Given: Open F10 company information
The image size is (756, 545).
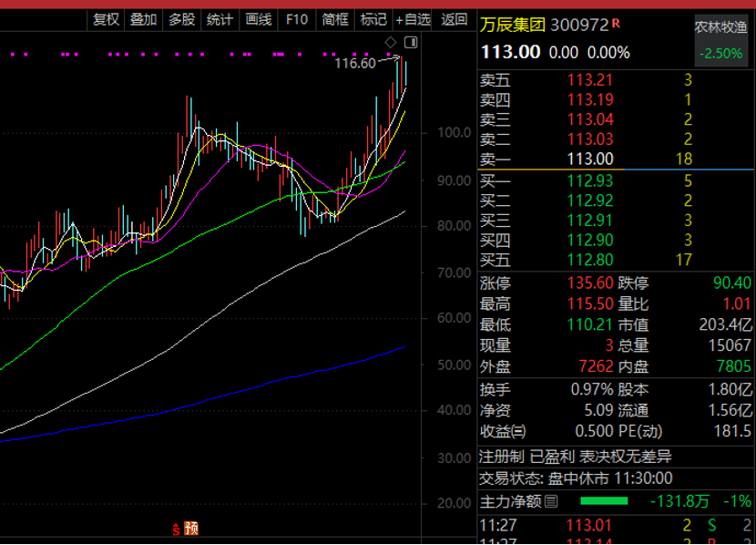Looking at the screenshot, I should [x=297, y=19].
